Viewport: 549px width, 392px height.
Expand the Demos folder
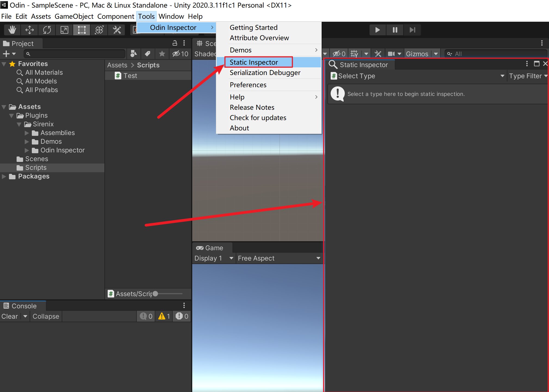coord(27,142)
